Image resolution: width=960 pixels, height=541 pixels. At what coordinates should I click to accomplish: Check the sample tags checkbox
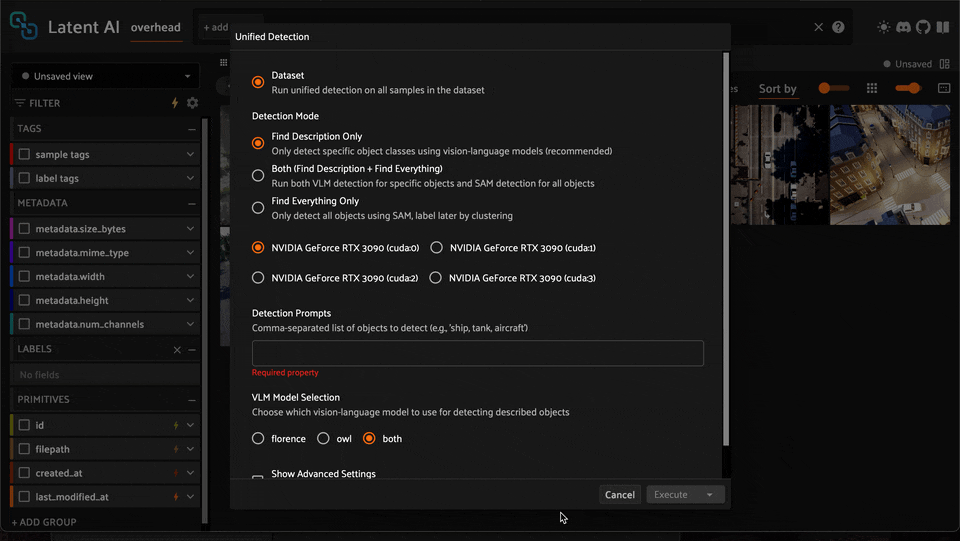click(x=24, y=154)
